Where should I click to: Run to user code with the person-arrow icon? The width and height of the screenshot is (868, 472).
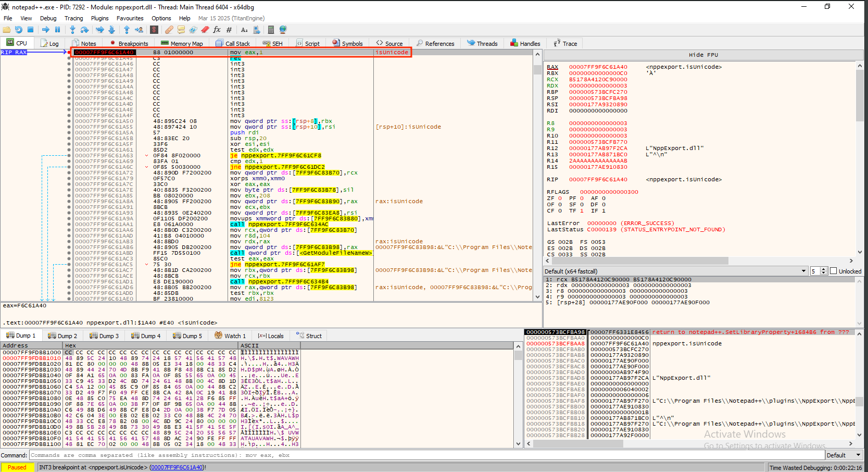pos(140,30)
